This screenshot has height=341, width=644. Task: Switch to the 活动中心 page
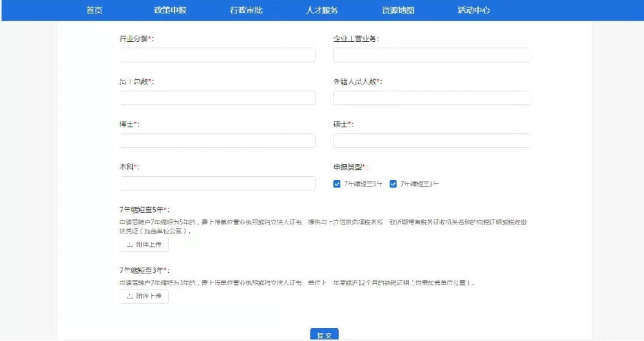473,10
